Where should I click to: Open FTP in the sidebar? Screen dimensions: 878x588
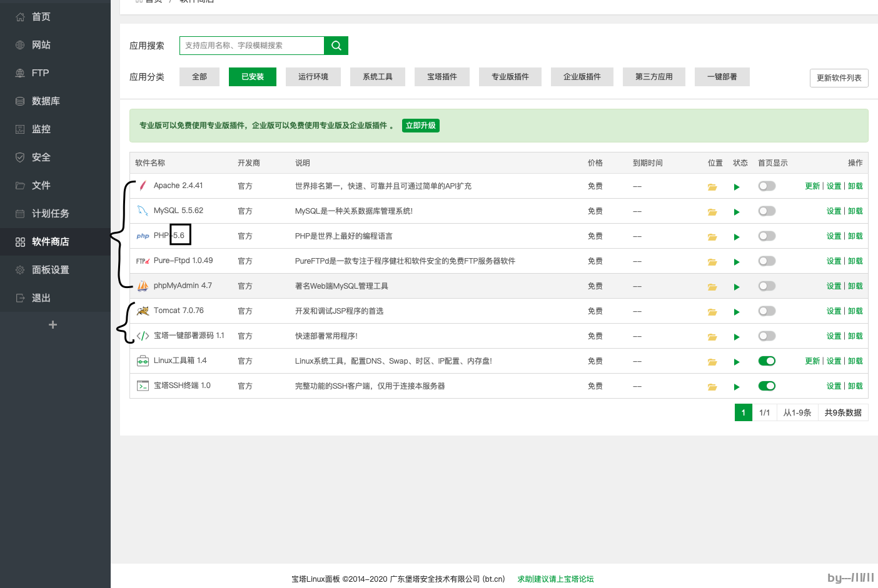click(55, 73)
